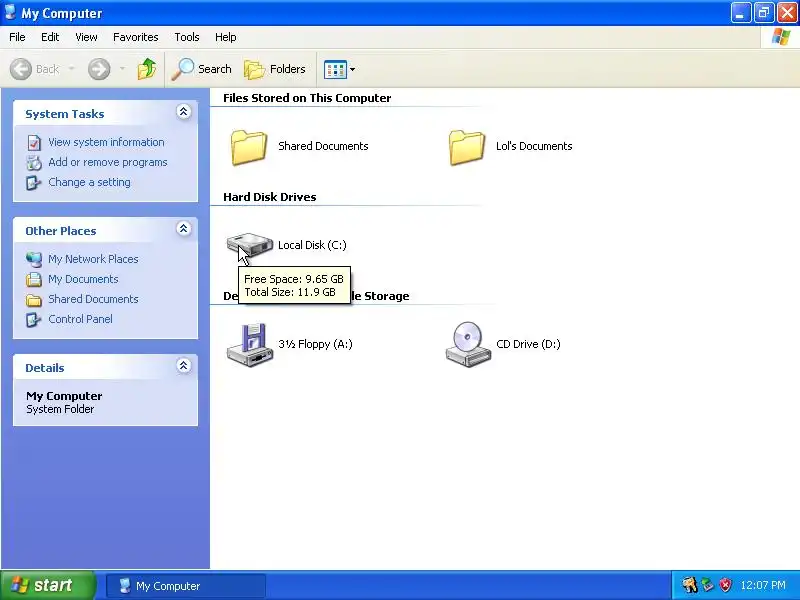Click View system information link
800x600 pixels.
coord(106,142)
